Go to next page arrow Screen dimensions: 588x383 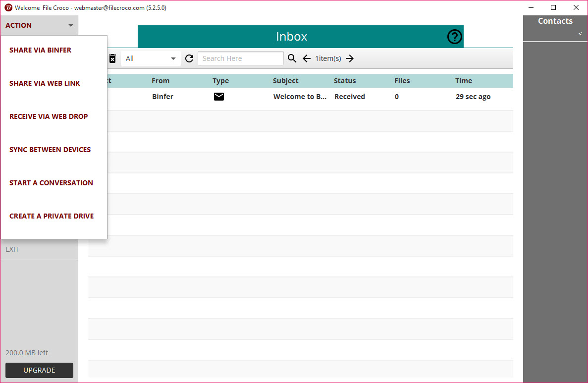click(350, 58)
